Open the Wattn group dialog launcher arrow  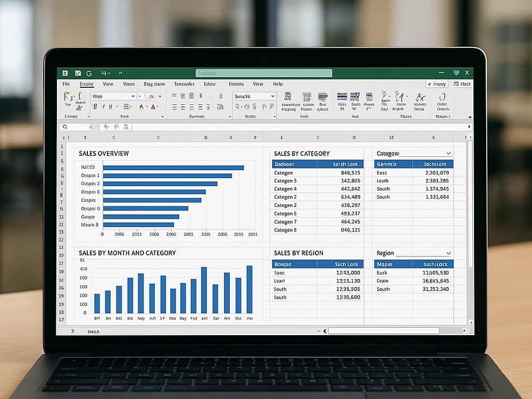(275, 117)
